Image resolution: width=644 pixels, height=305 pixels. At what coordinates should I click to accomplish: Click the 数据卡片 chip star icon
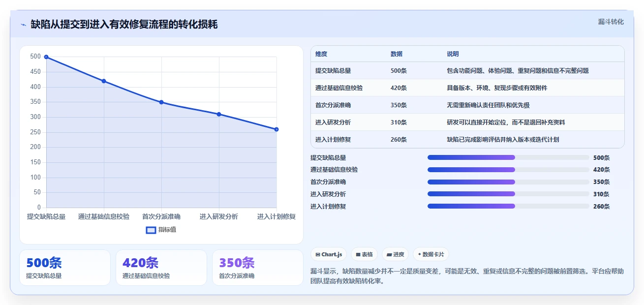(x=420, y=254)
